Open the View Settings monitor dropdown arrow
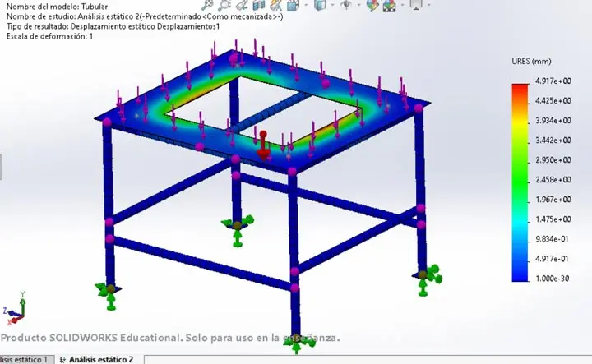 click(429, 5)
